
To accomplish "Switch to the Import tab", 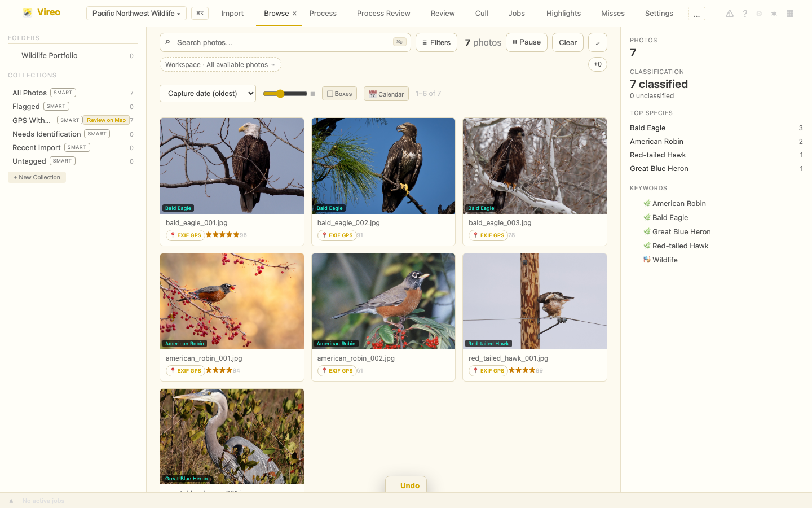I will pos(232,13).
